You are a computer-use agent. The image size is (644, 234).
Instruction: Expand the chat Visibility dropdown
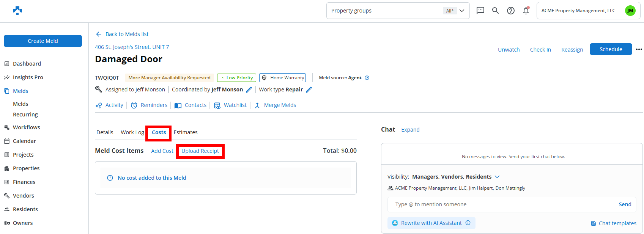pyautogui.click(x=497, y=177)
